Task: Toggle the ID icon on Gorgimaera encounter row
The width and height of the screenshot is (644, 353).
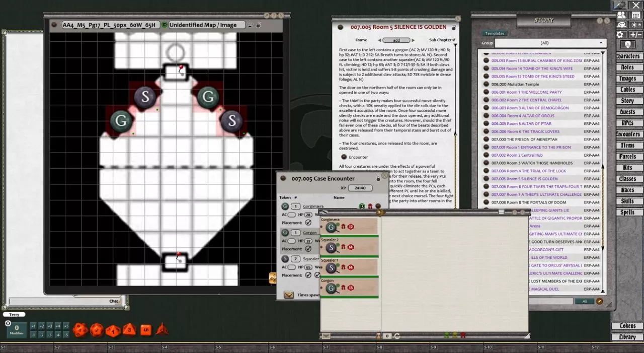Action: coord(362,206)
